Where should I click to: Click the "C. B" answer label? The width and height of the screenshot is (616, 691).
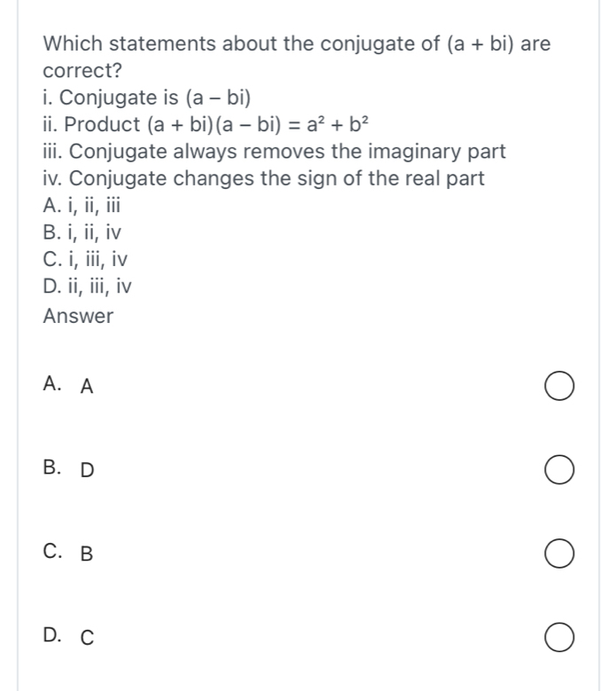click(68, 554)
